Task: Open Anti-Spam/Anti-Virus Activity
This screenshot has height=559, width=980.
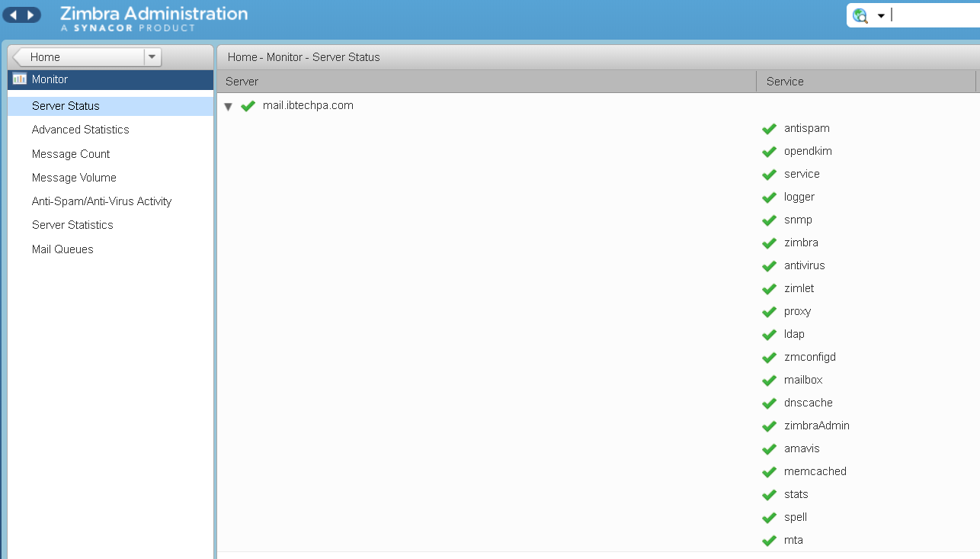Action: (101, 201)
